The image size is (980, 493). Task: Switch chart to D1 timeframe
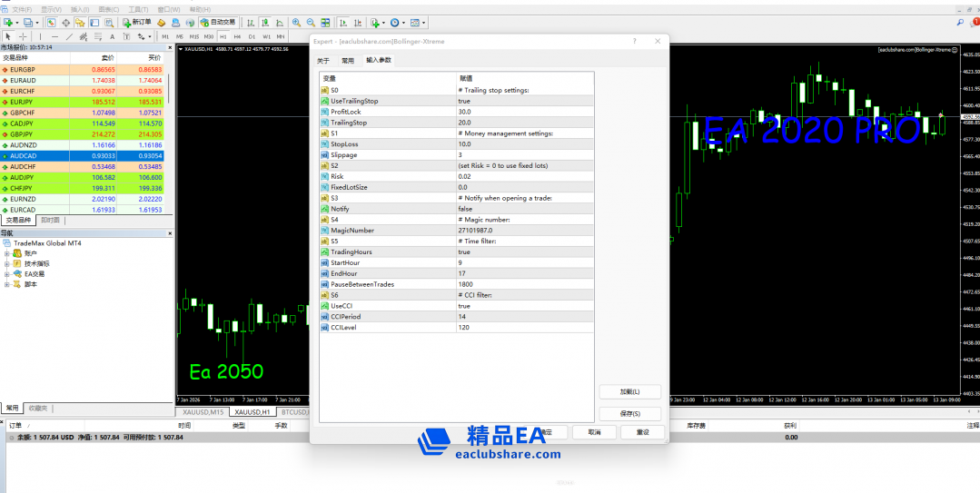[252, 36]
